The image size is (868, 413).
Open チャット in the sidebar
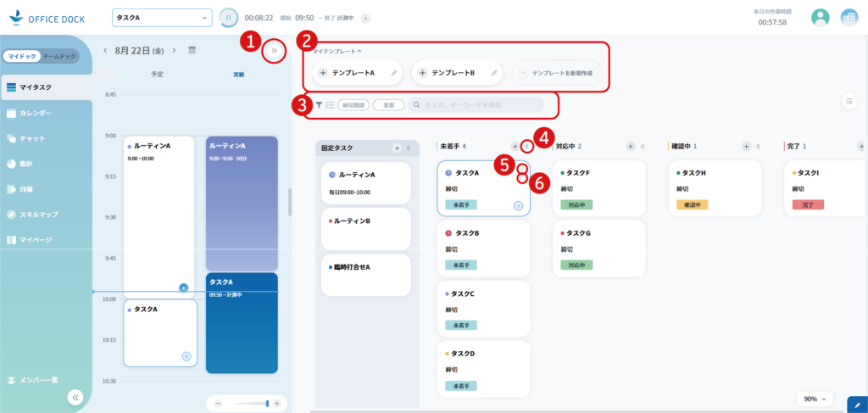[x=32, y=138]
